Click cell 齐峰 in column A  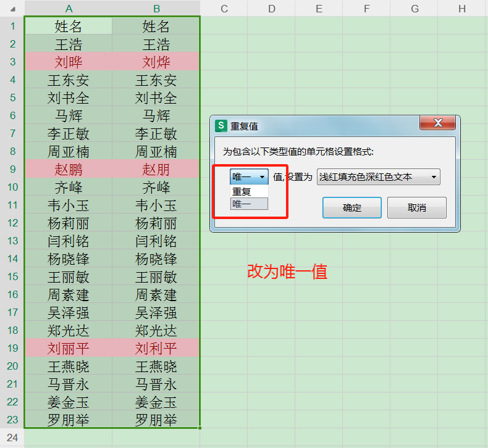69,187
